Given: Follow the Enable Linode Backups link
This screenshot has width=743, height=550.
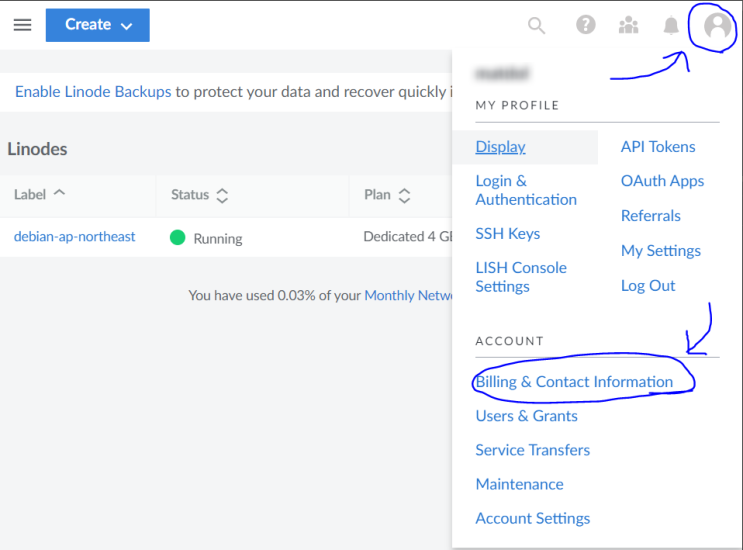Looking at the screenshot, I should [x=93, y=91].
